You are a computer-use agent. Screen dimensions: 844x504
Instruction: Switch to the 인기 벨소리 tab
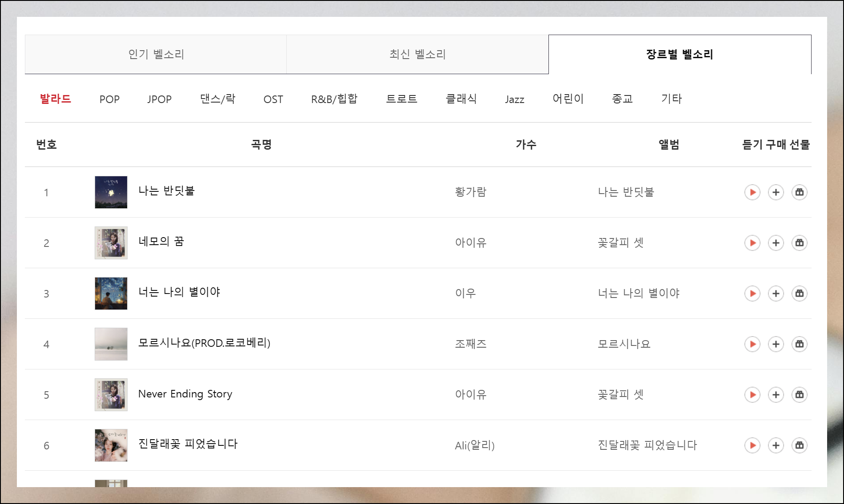pyautogui.click(x=156, y=54)
